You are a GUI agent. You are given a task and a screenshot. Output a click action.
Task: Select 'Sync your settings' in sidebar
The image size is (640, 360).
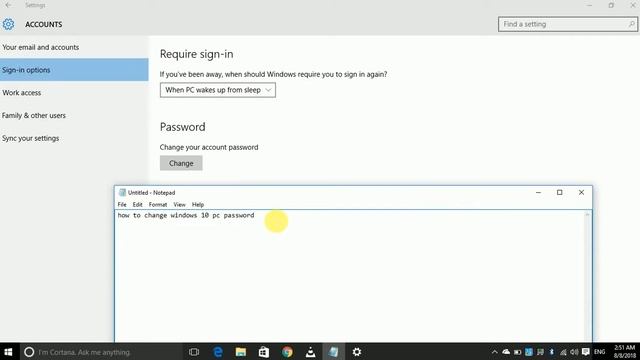[x=74, y=138]
